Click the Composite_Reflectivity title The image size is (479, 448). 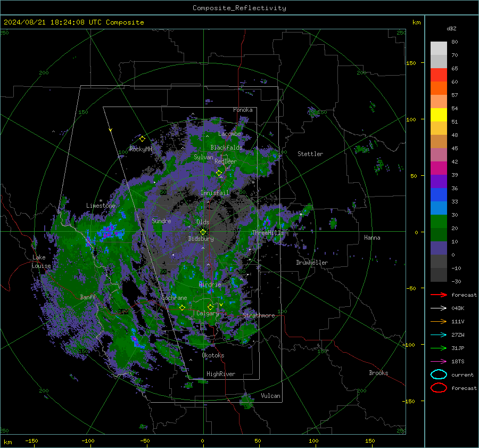point(240,8)
